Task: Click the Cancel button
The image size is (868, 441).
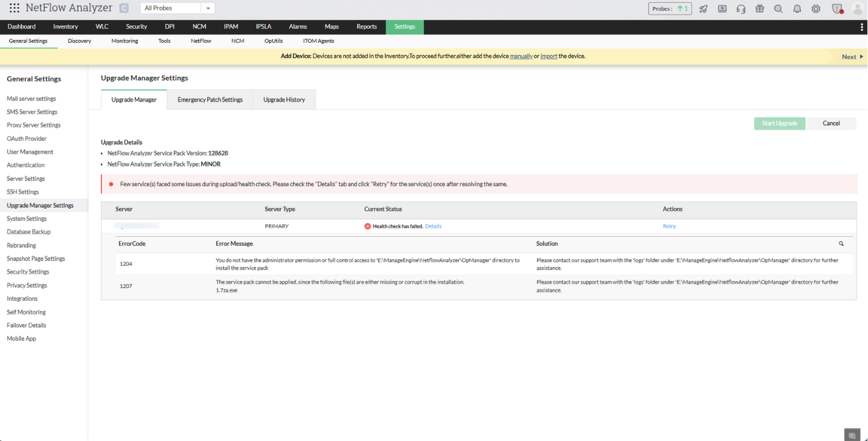Action: pos(831,123)
